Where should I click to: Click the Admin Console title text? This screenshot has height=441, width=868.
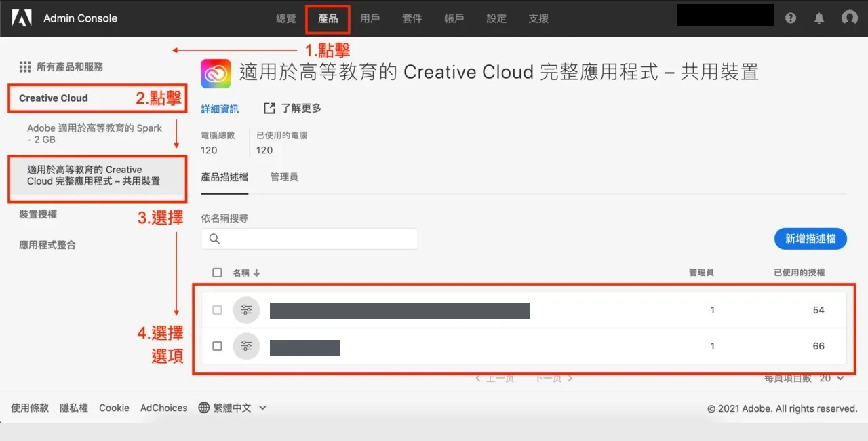80,18
